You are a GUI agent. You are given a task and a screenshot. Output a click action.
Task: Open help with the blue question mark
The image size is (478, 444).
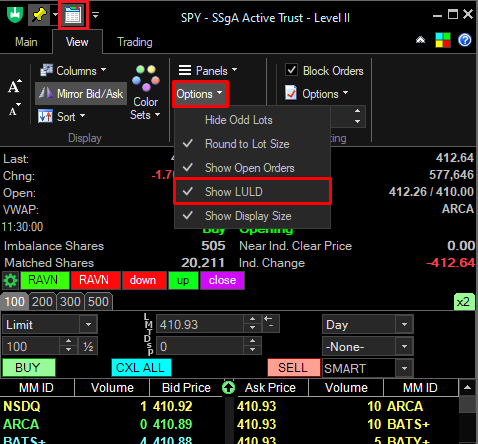pos(465,40)
